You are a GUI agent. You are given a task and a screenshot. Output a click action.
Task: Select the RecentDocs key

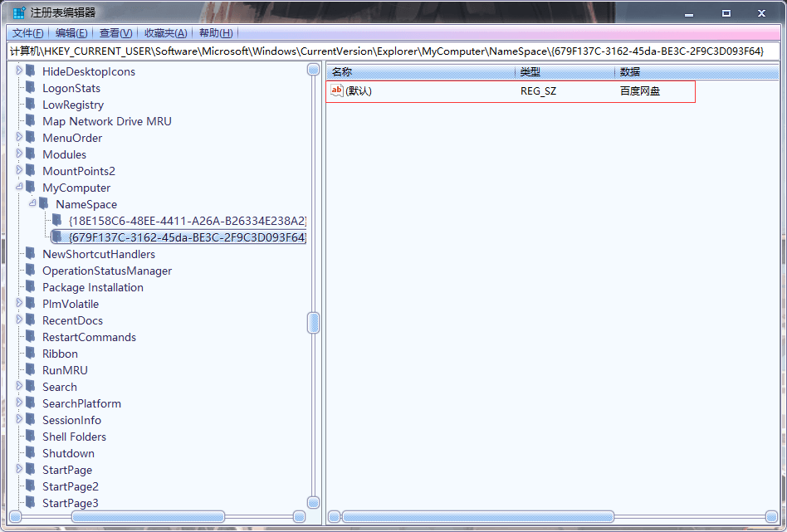tap(72, 320)
